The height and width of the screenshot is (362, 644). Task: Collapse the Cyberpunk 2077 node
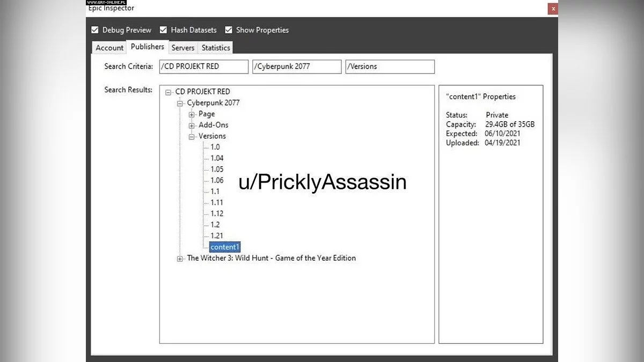tap(180, 103)
